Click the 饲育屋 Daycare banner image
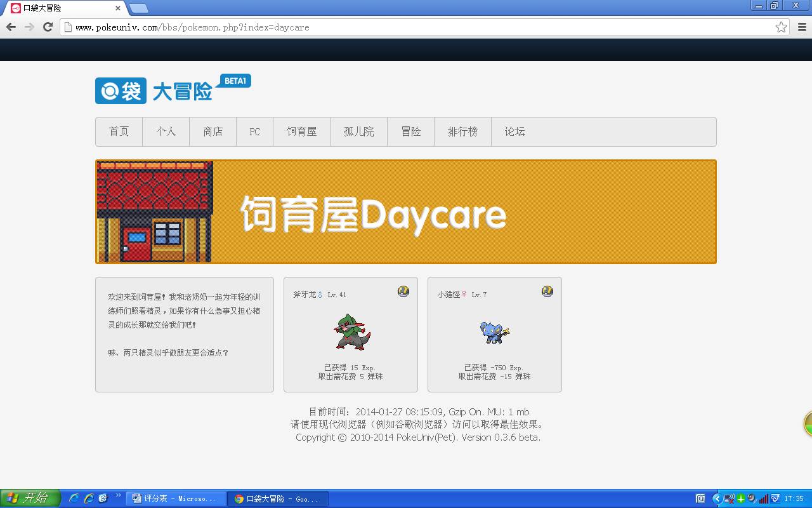Screen dimensions: 812x508 [x=406, y=211]
